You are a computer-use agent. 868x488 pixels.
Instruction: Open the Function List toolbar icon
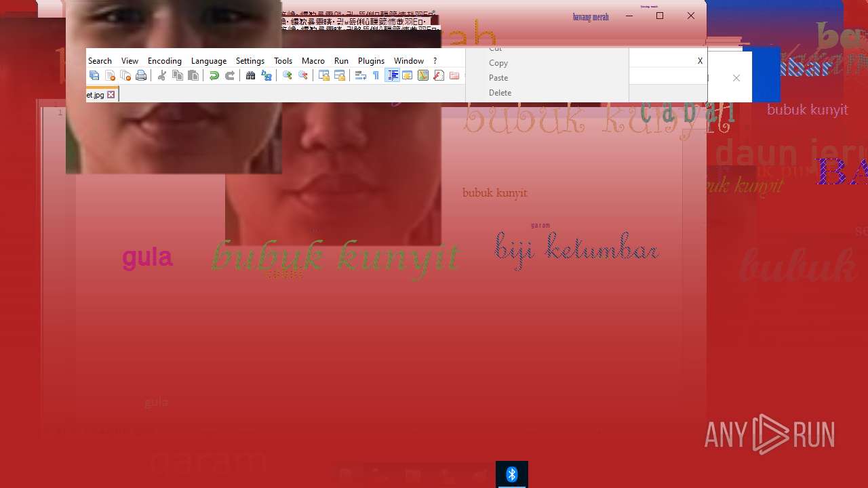coord(439,75)
